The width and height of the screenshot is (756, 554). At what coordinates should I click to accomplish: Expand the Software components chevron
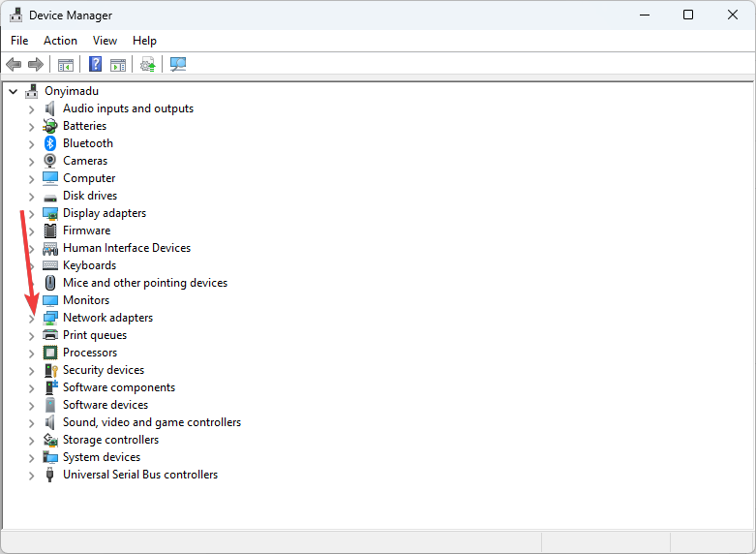31,388
